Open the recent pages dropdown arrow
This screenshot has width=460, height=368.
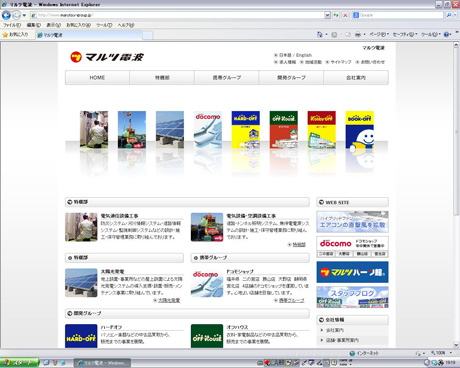click(x=24, y=15)
